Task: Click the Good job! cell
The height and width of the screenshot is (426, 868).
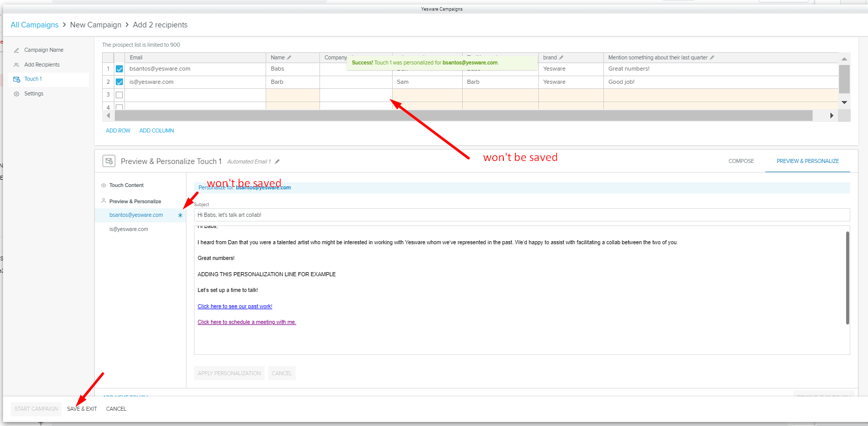Action: (721, 82)
